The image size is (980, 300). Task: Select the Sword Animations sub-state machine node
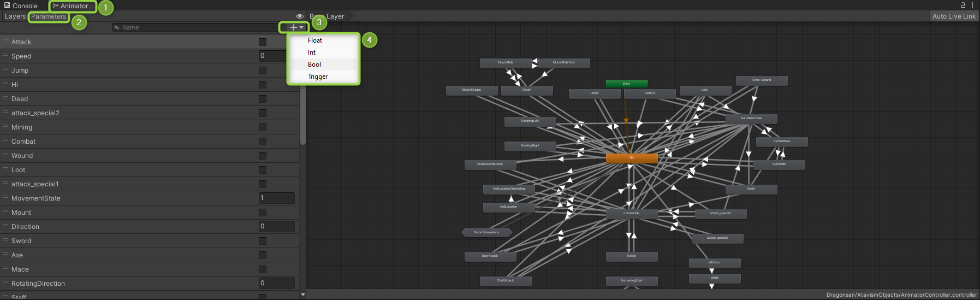click(486, 232)
